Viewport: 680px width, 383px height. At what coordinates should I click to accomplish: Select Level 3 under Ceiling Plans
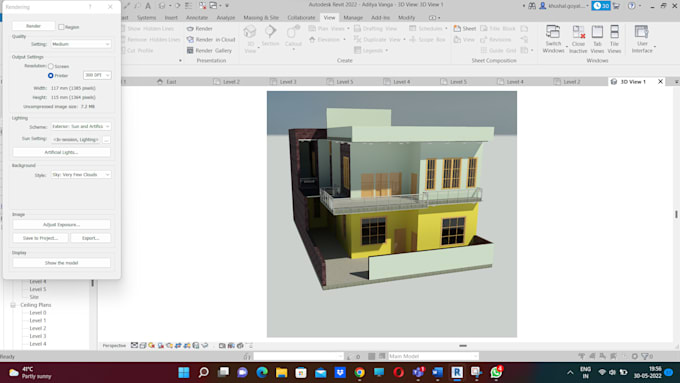(x=38, y=336)
